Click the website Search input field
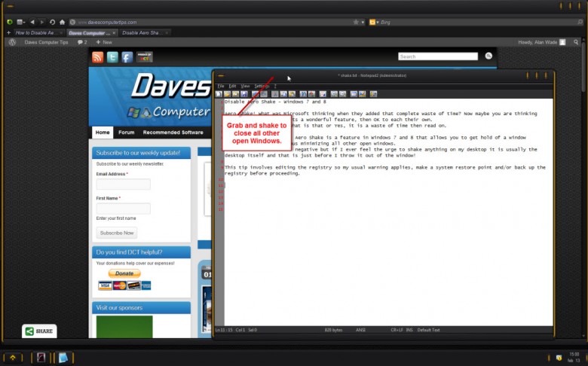This screenshot has height=366, width=588. pos(438,56)
